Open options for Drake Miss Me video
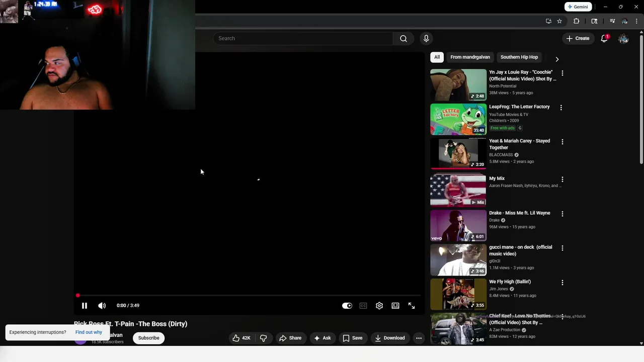644x362 pixels. coord(562,214)
